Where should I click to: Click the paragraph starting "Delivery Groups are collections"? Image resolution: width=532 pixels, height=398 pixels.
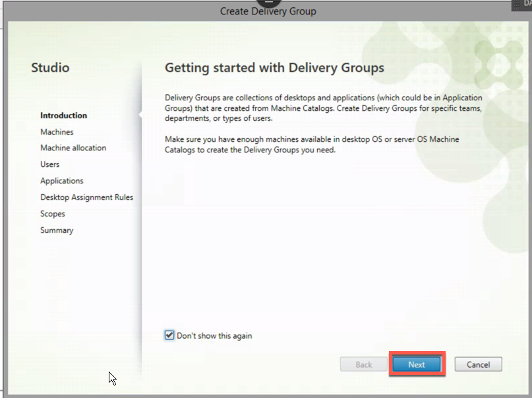pyautogui.click(x=323, y=108)
